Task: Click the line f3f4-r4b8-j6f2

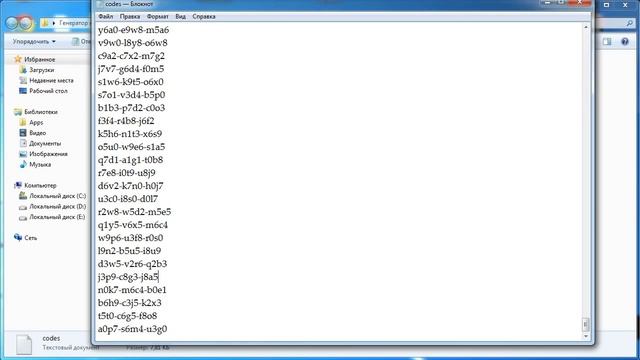Action: coord(126,121)
